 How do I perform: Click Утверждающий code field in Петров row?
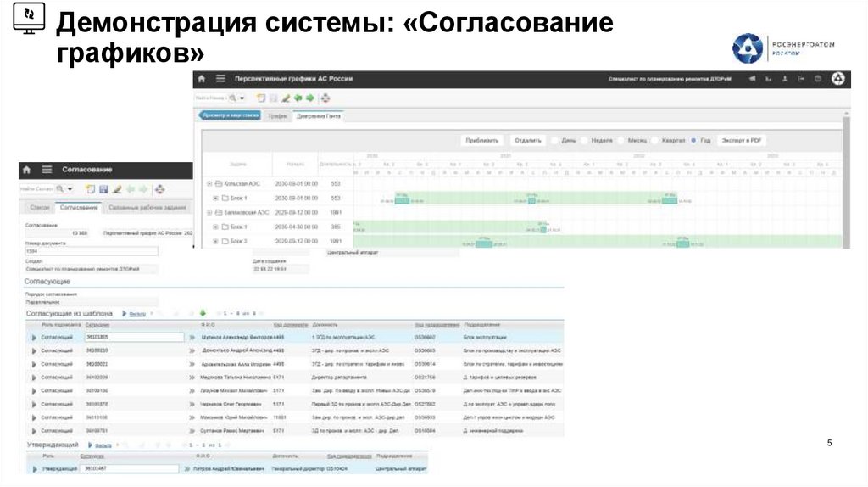point(130,468)
